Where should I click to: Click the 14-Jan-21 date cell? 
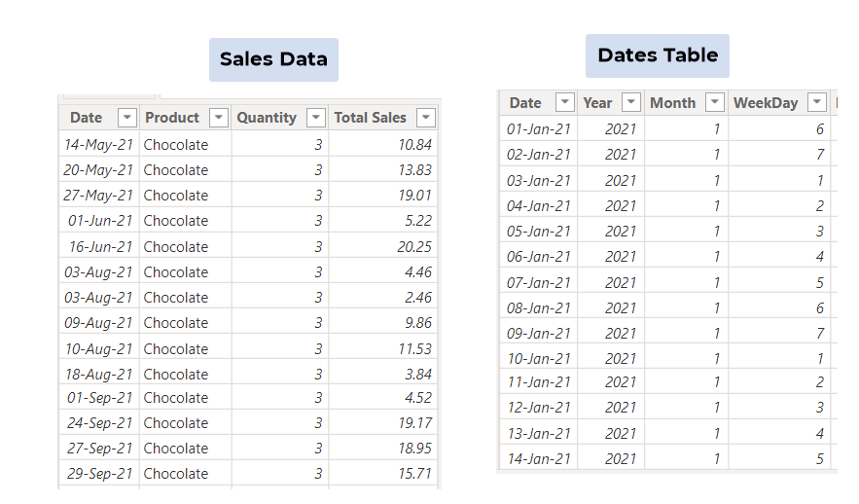click(540, 458)
